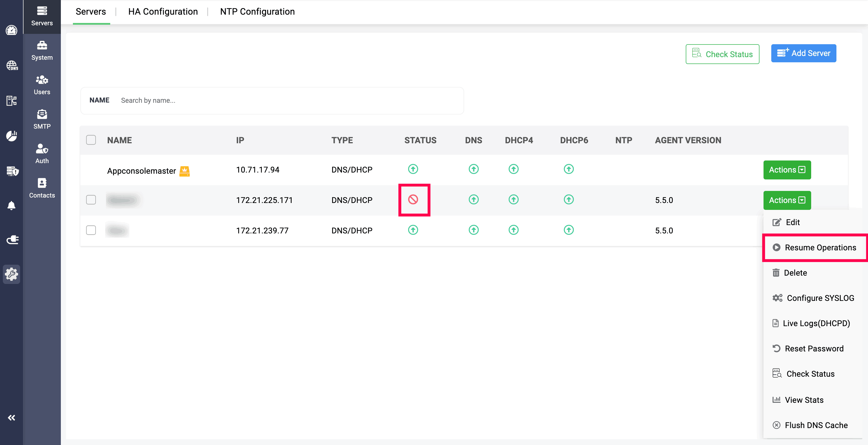
Task: Click the red blocked status icon
Action: (x=413, y=200)
